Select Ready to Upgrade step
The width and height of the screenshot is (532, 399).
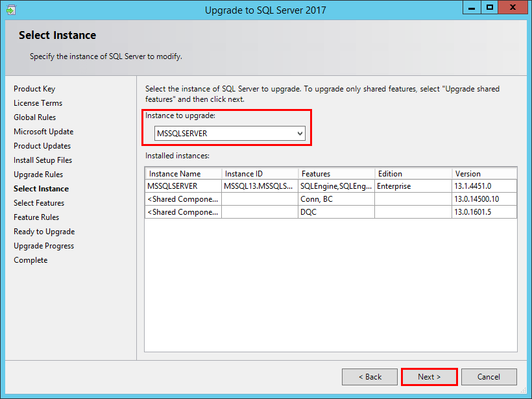pos(44,232)
